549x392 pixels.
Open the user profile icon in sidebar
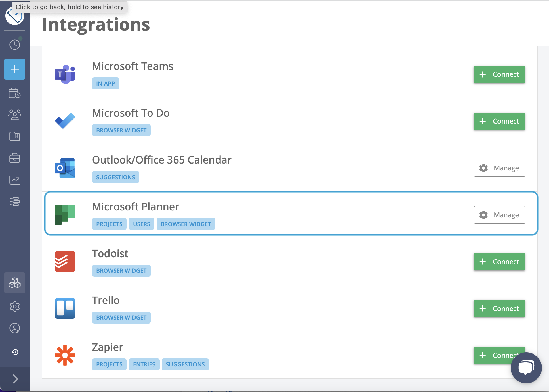(x=15, y=328)
